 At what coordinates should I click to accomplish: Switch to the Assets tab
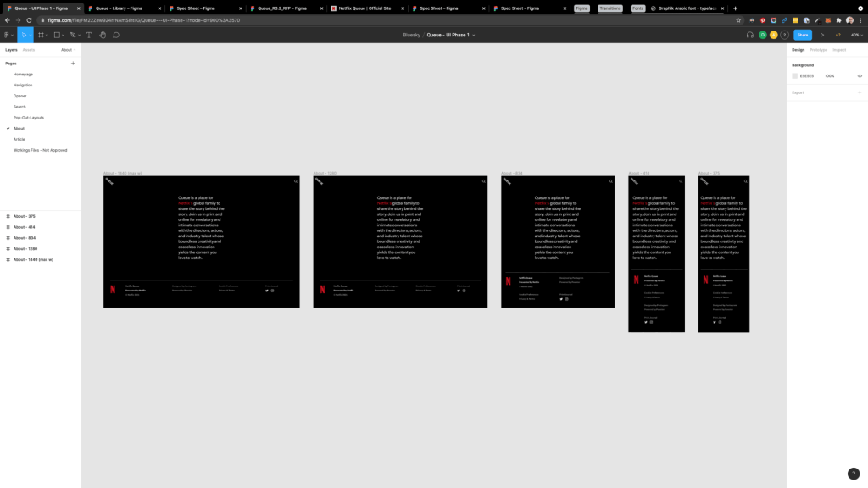[x=29, y=50]
